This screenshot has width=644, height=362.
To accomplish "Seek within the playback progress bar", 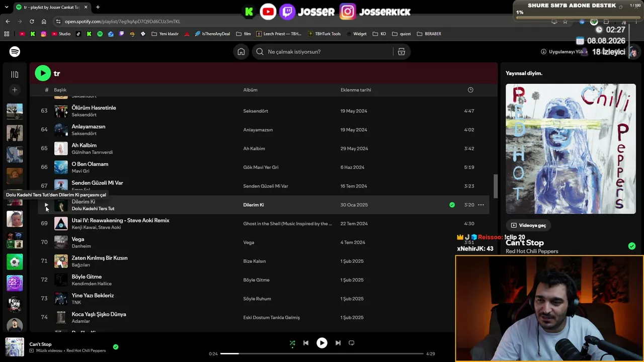I will click(x=322, y=354).
